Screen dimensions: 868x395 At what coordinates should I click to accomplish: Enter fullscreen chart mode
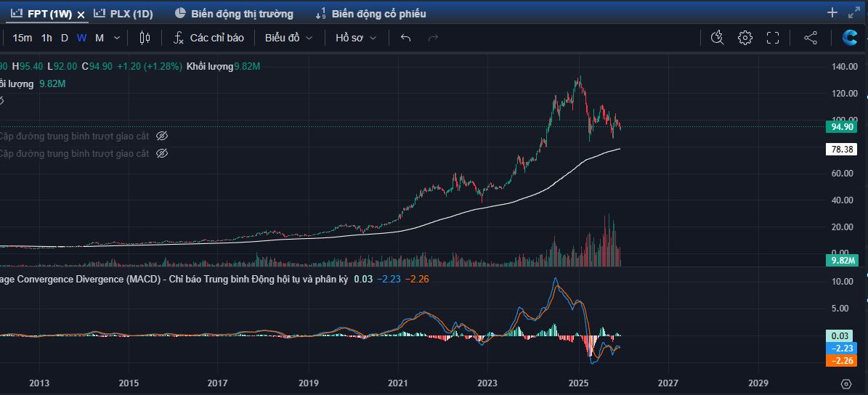[773, 38]
